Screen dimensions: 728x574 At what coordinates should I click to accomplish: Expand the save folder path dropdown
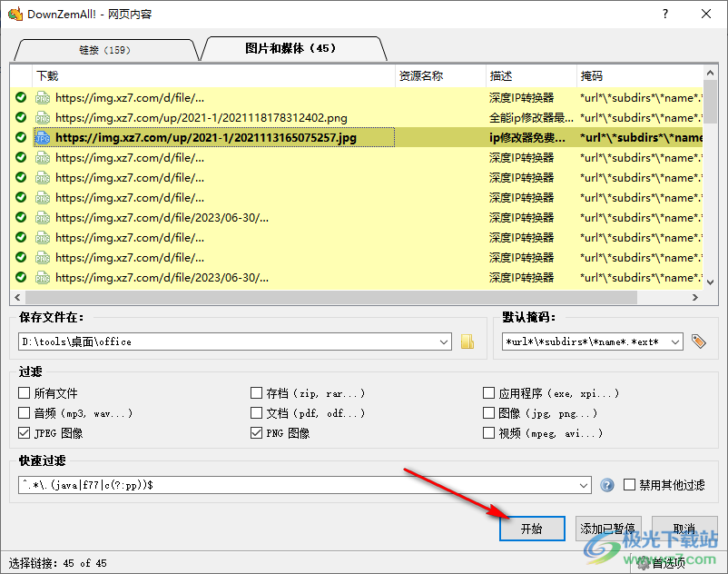coord(444,341)
